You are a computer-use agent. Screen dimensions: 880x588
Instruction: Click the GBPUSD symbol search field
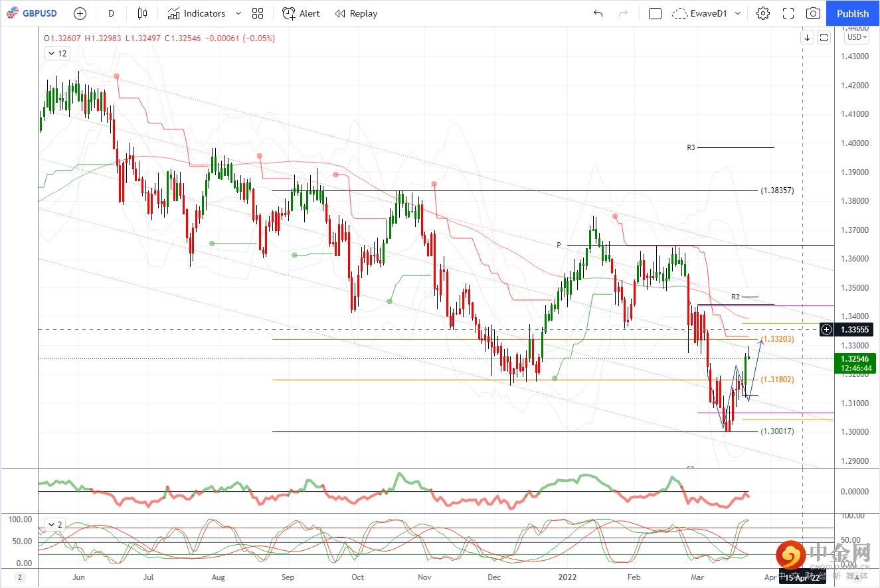tap(37, 13)
